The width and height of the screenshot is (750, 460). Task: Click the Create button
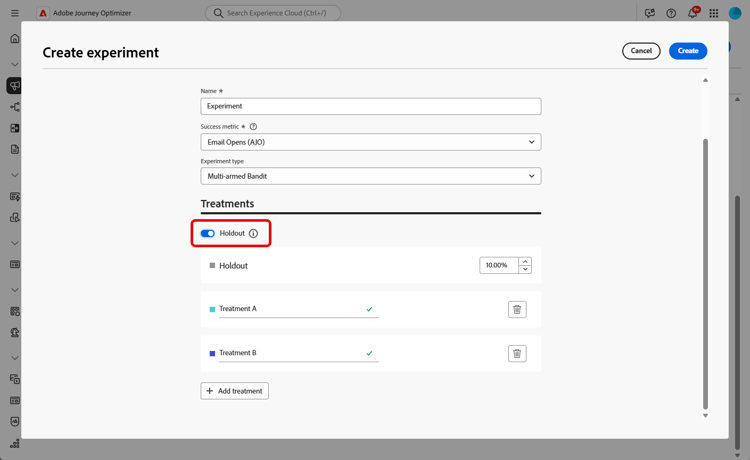[x=688, y=51]
